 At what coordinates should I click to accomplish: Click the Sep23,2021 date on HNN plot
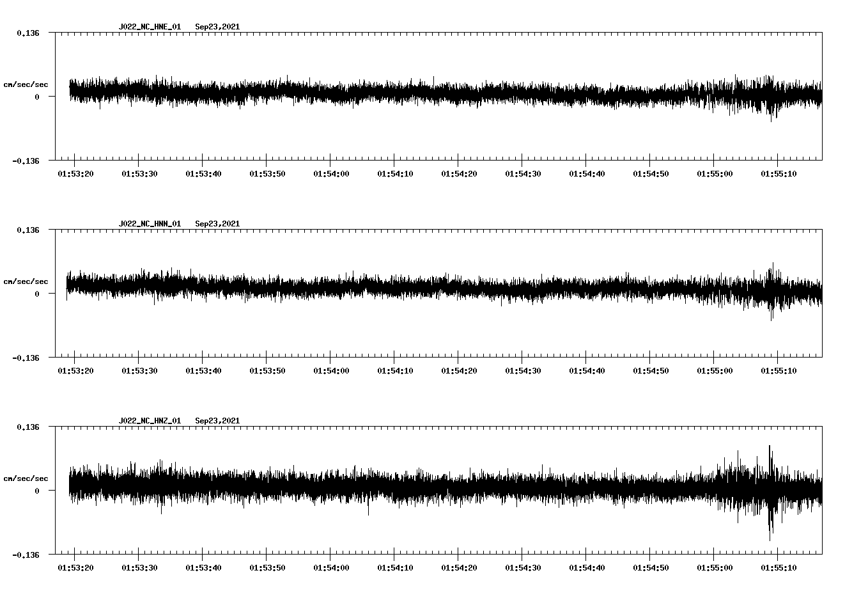[217, 224]
